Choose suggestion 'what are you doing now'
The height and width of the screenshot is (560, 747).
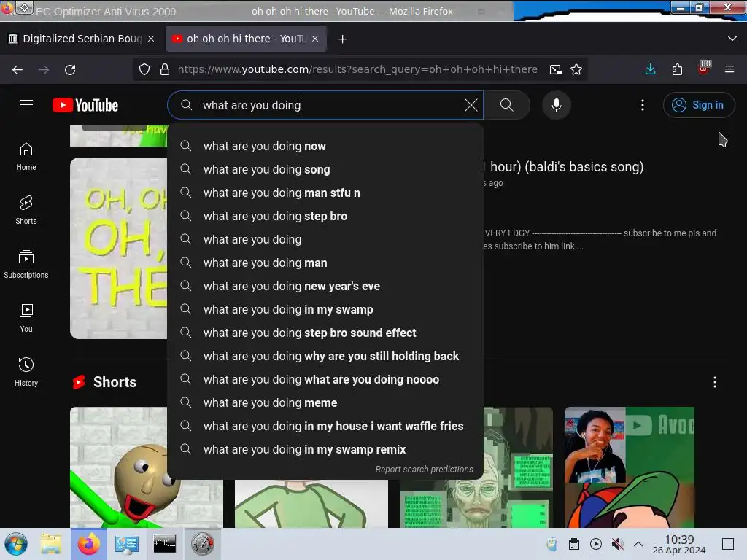click(x=325, y=146)
